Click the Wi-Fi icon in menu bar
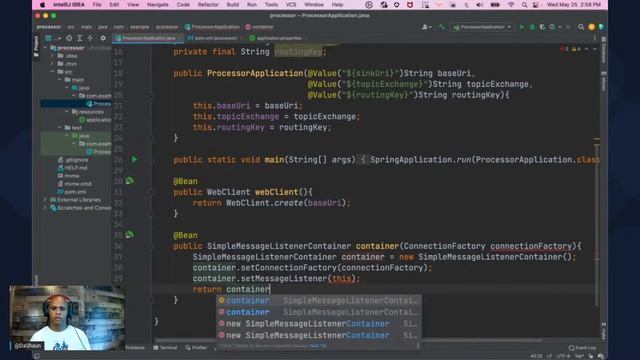640x360 pixels. pyautogui.click(x=511, y=5)
